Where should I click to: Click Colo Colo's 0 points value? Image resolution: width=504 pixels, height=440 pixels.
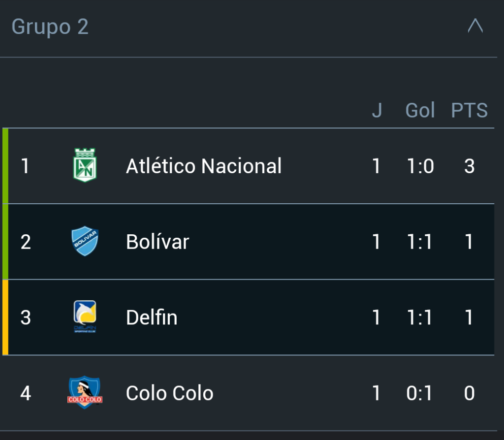(x=469, y=393)
